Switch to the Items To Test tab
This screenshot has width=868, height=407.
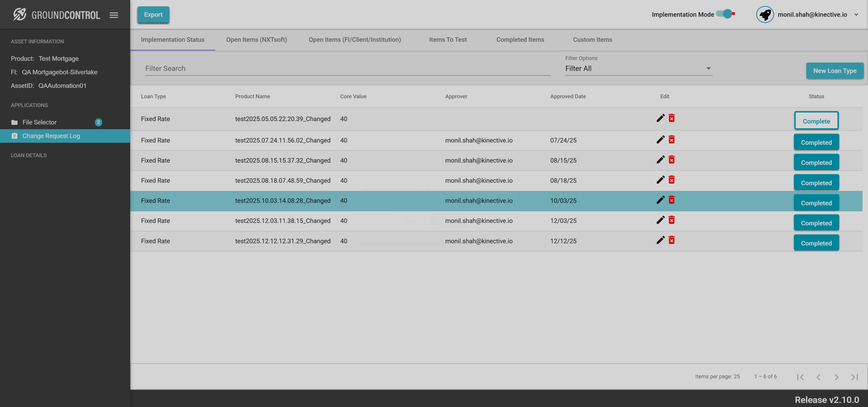pos(448,40)
